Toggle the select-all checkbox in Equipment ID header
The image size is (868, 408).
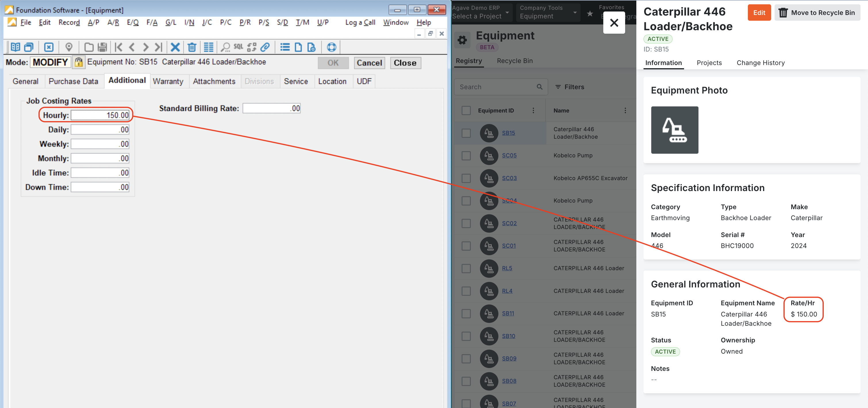pyautogui.click(x=466, y=110)
